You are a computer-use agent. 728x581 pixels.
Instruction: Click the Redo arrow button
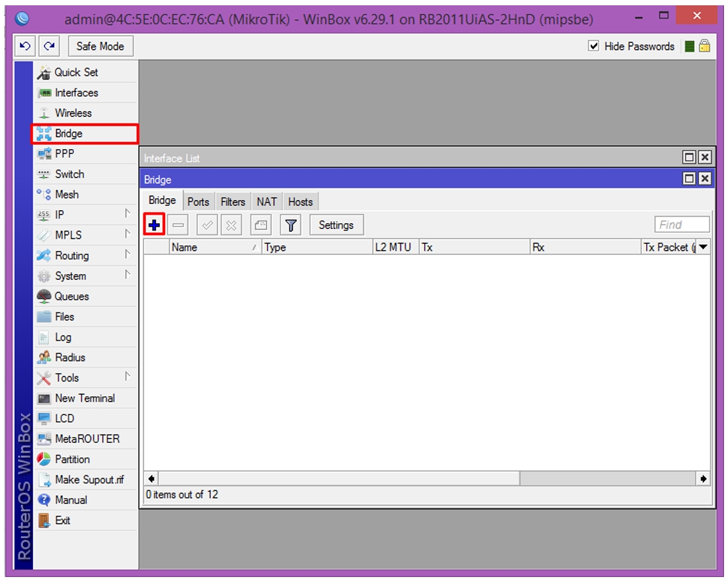(x=49, y=46)
